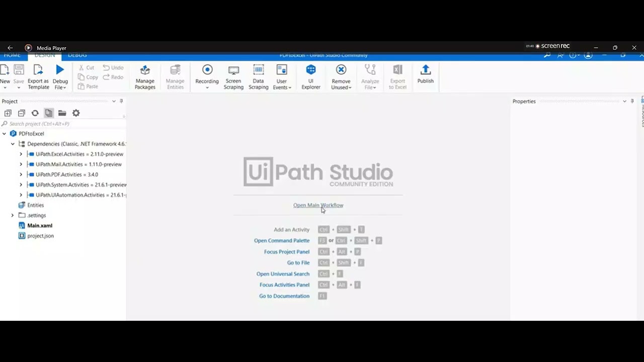Collapse the PDFtoExcel project node
Image resolution: width=644 pixels, height=362 pixels.
5,134
